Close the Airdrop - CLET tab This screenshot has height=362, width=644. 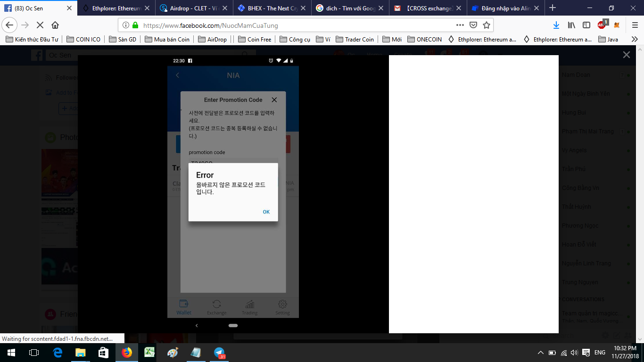tap(225, 8)
